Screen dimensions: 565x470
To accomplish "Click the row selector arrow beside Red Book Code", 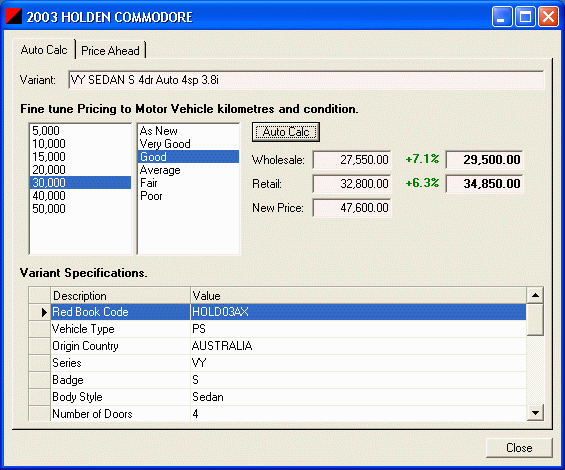I will coord(40,312).
